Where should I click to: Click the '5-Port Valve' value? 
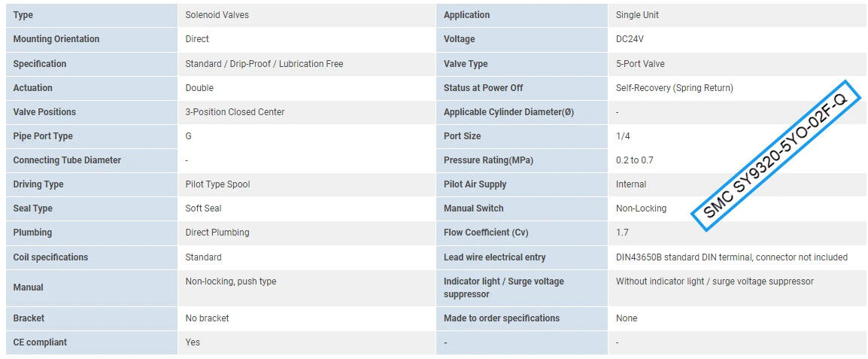640,64
